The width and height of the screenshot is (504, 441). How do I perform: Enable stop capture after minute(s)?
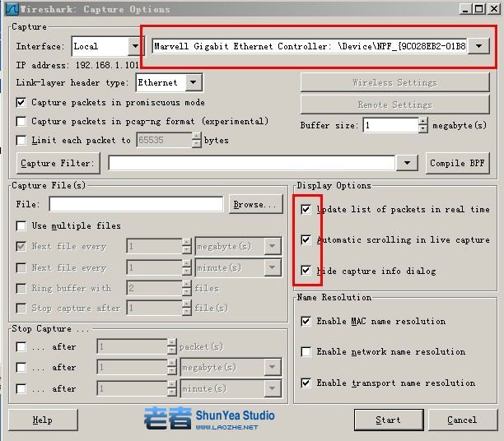pos(21,388)
